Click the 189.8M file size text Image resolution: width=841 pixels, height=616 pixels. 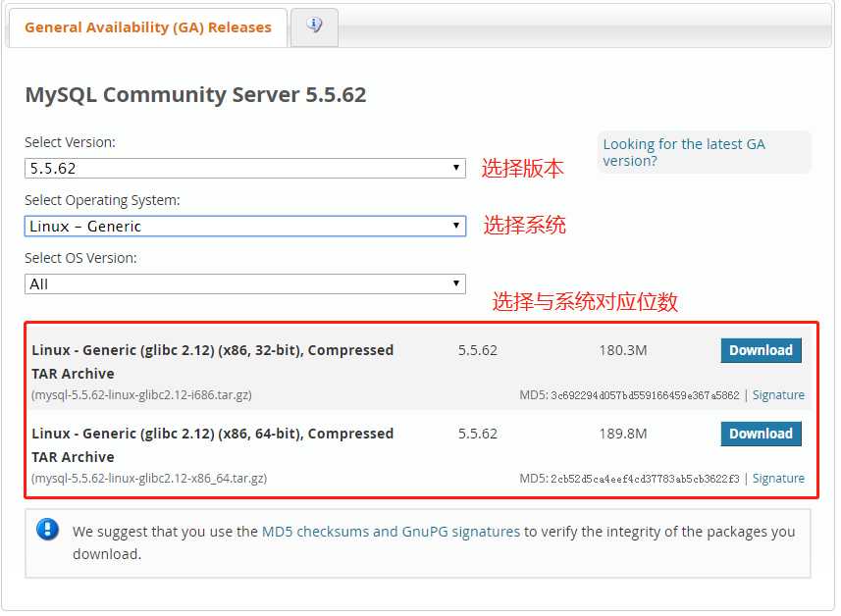623,434
